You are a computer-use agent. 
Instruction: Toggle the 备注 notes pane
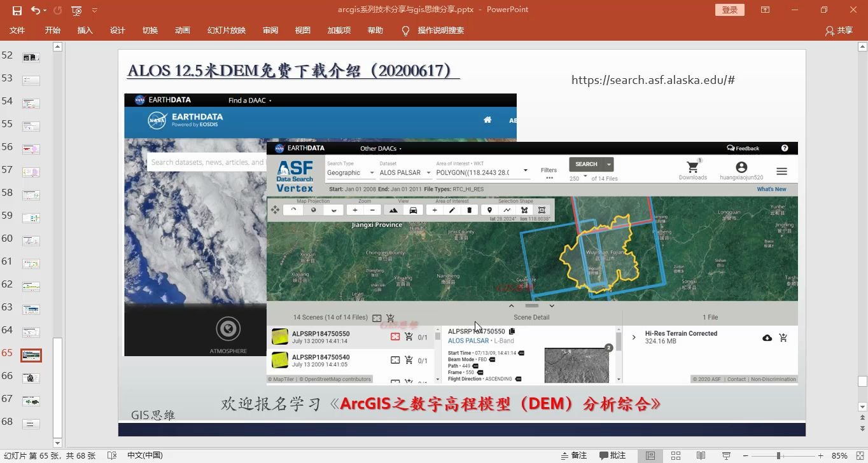click(x=573, y=455)
